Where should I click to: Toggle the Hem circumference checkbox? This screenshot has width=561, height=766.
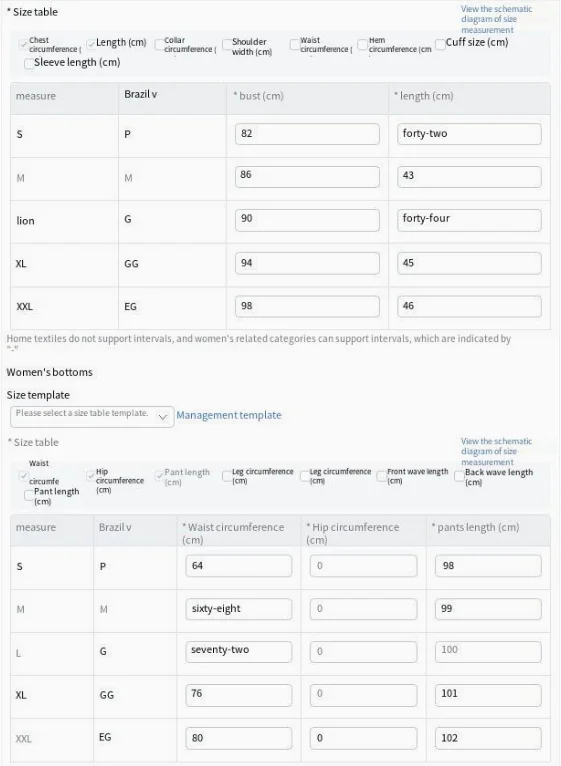[362, 44]
